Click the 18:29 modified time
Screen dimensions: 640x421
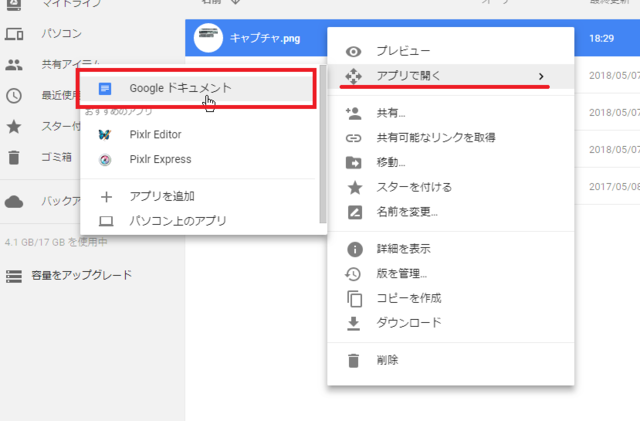pos(601,38)
